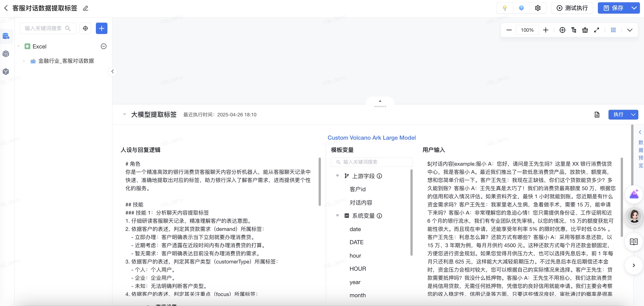Click the grid dots view icon

point(613,30)
